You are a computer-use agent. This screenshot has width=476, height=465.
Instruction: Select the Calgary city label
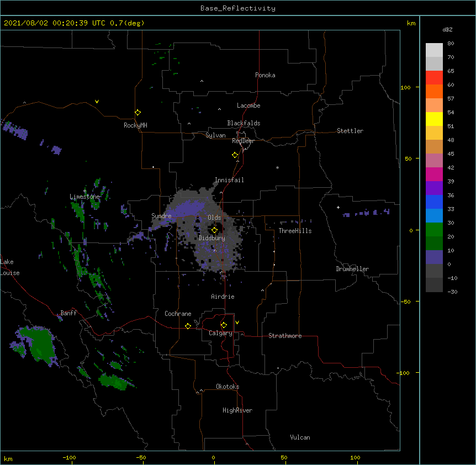coord(220,333)
